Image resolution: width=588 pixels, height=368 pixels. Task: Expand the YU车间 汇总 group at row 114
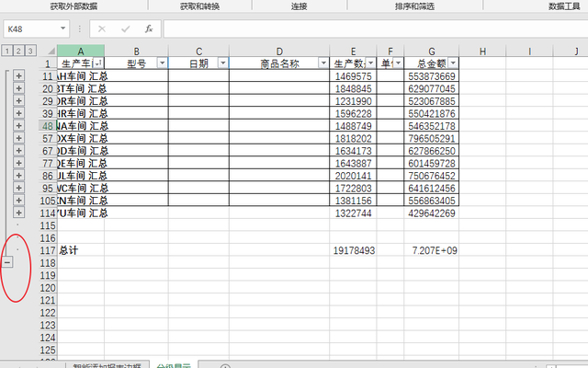click(18, 213)
